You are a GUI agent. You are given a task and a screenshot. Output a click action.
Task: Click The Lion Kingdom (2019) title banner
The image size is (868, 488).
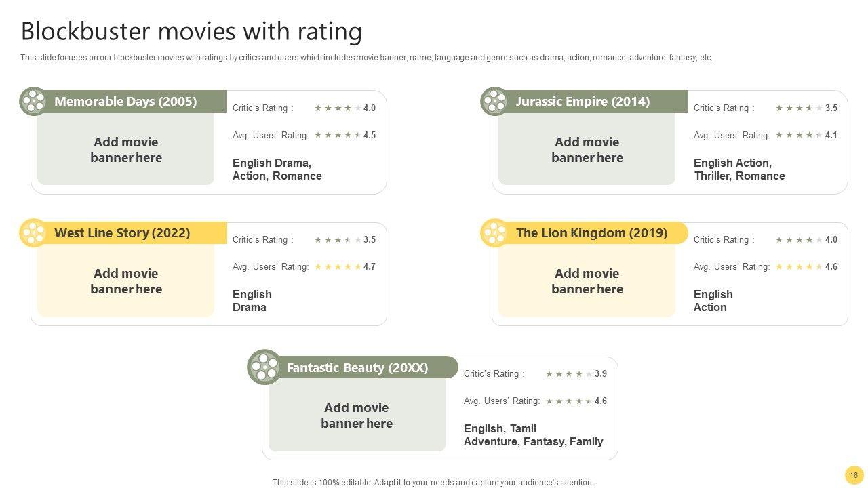(x=591, y=233)
